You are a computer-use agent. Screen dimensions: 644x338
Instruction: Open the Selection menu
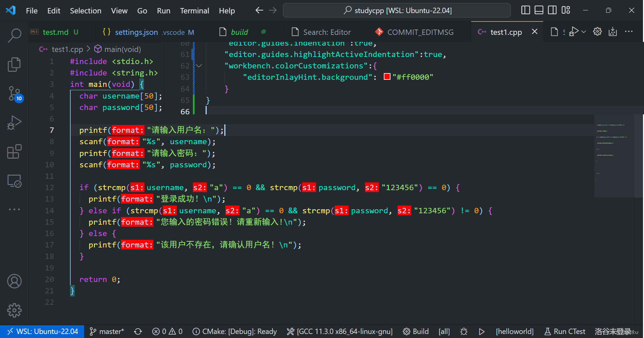[86, 11]
